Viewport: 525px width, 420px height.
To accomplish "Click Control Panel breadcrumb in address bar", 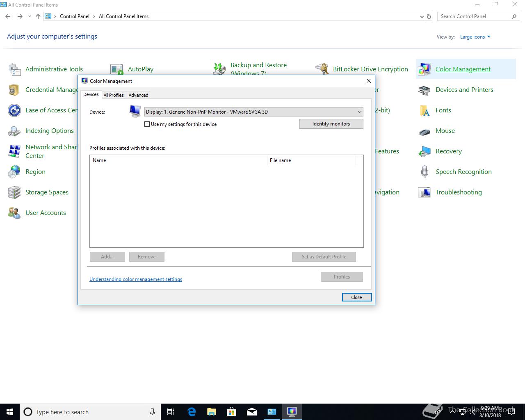I will (x=74, y=16).
